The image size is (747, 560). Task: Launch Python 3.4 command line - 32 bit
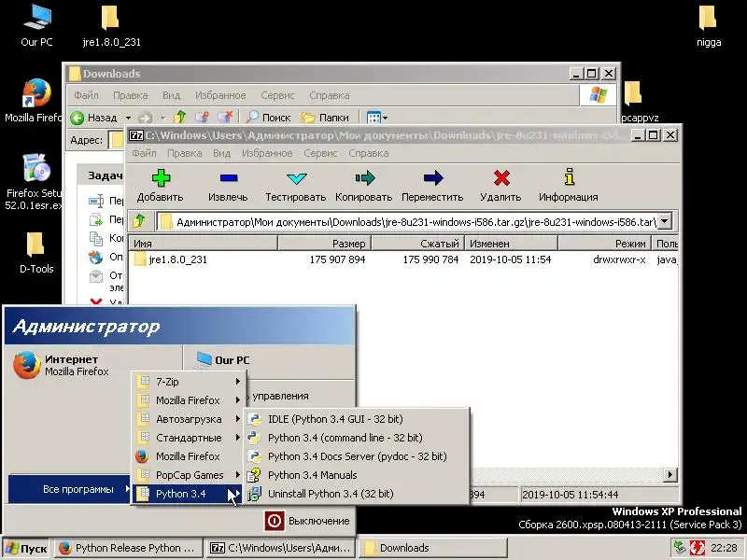click(357, 438)
